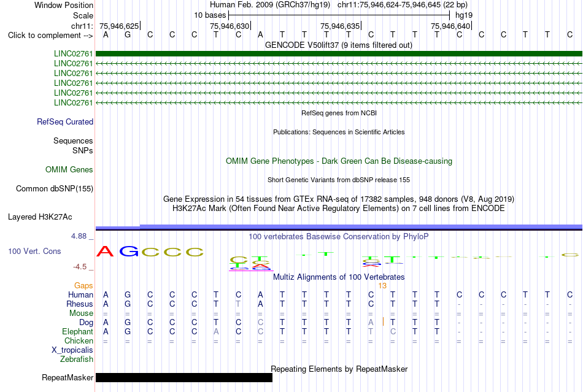This screenshot has width=583, height=392.
Task: Click the orange gap marker labeled 13
Action: click(x=382, y=285)
